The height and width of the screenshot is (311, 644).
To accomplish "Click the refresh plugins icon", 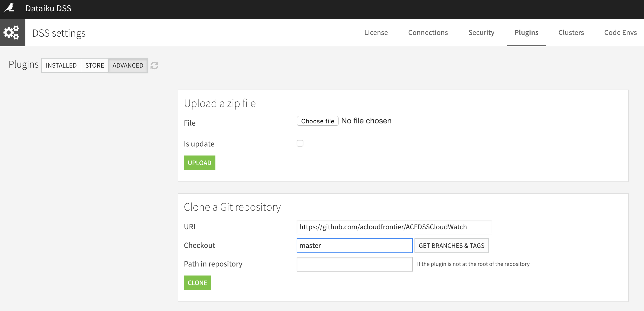I will click(154, 65).
